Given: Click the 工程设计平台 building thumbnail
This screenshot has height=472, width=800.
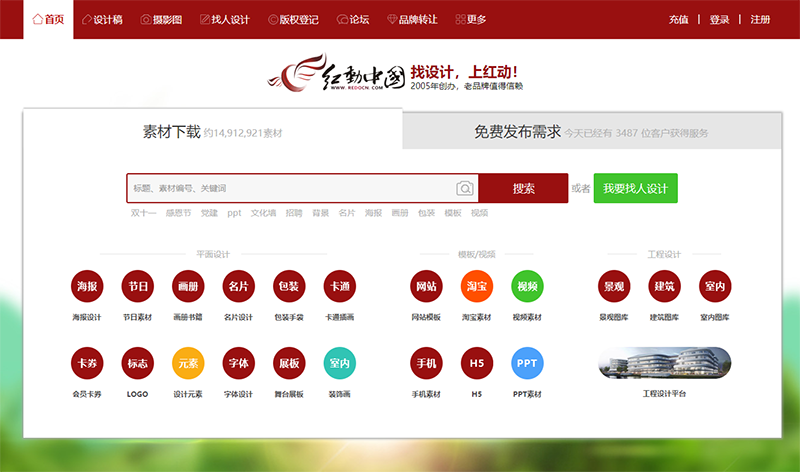Looking at the screenshot, I should click(x=664, y=363).
